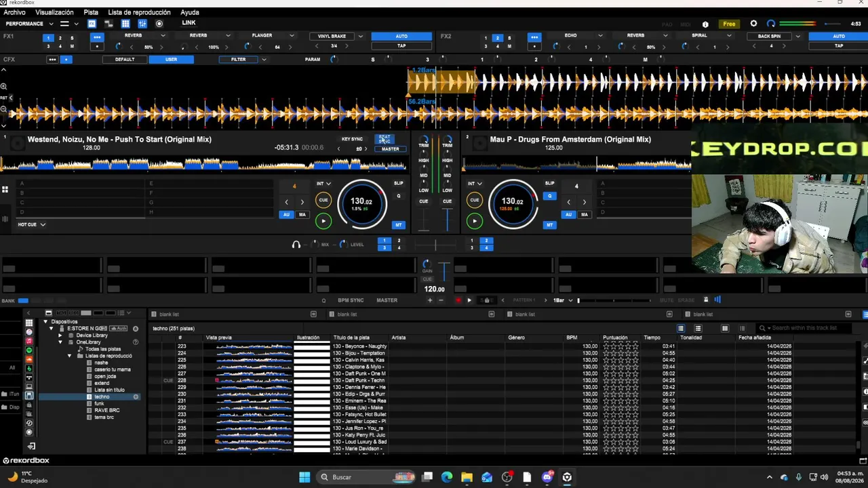The width and height of the screenshot is (868, 488).
Task: Open FX1 options ellipsis button
Action: click(x=97, y=37)
